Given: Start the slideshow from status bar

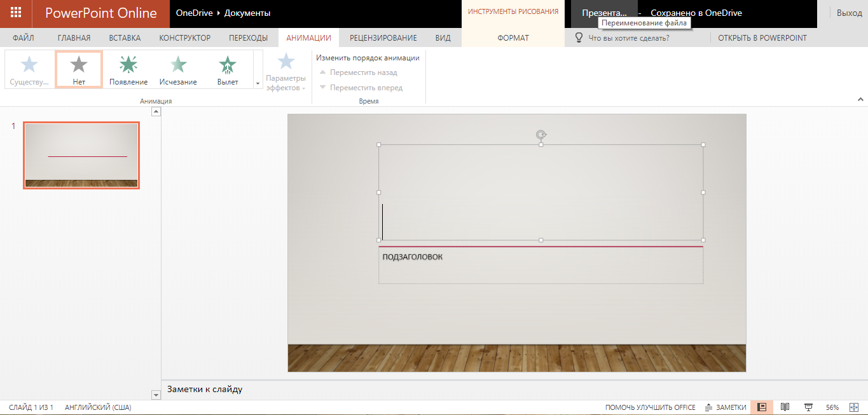Looking at the screenshot, I should (x=808, y=407).
